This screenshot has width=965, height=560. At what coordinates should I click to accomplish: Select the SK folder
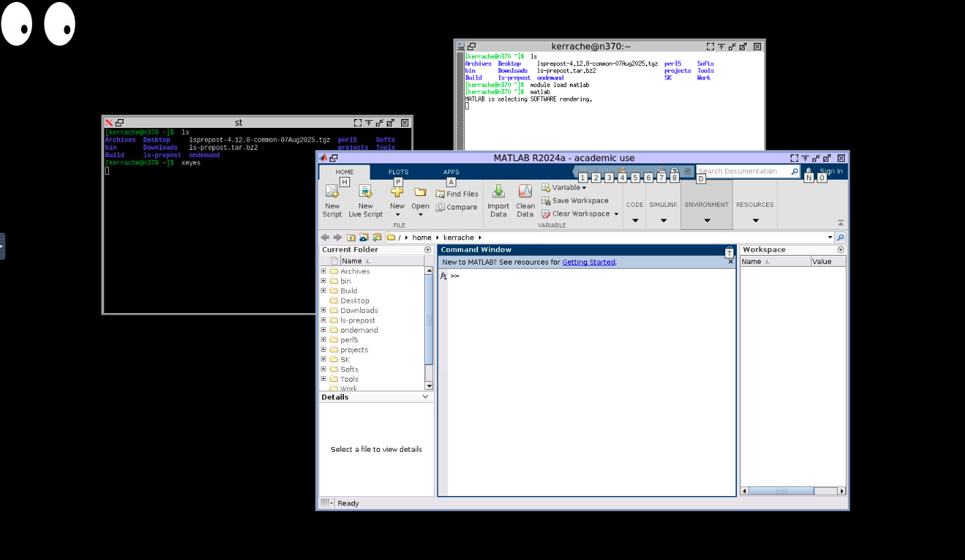[x=345, y=359]
